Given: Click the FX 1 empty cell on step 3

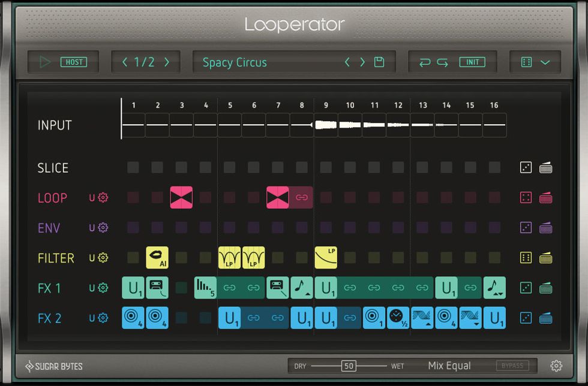Looking at the screenshot, I should click(x=181, y=288).
